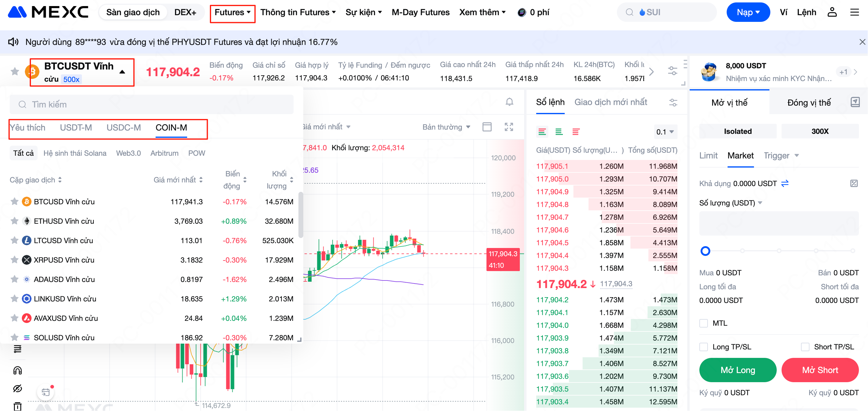Open Số lượng (USDT) unit dropdown
This screenshot has height=411, width=868.
pos(731,203)
